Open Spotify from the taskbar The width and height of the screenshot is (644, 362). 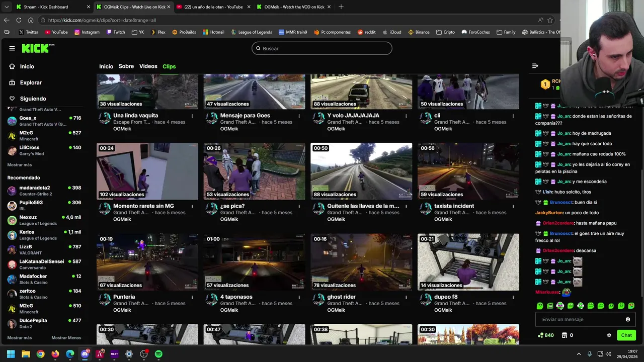coord(158,354)
